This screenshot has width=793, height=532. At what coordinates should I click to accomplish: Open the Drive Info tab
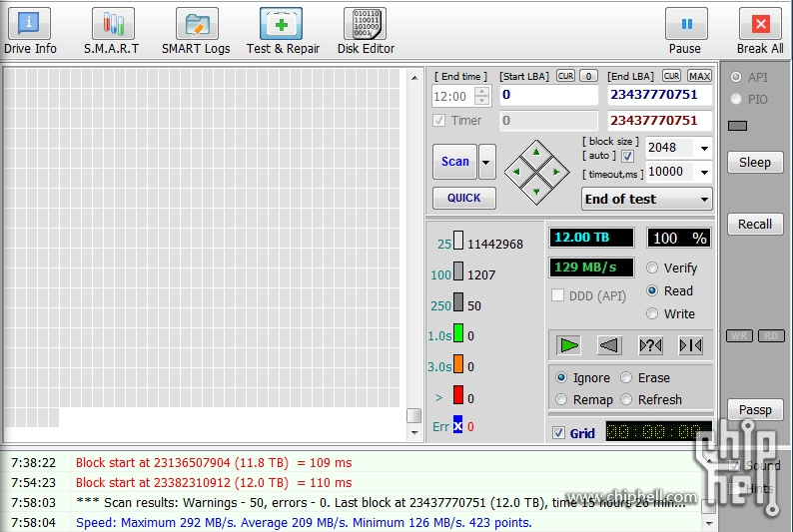(29, 30)
